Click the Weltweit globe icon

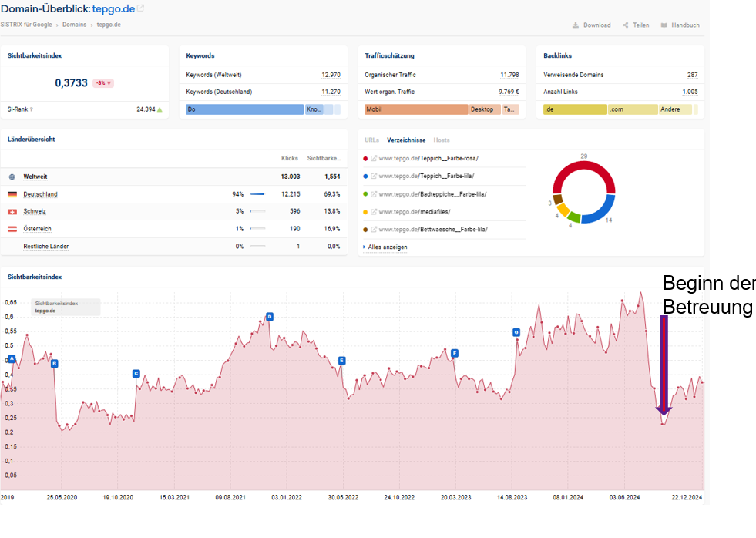pos(12,177)
